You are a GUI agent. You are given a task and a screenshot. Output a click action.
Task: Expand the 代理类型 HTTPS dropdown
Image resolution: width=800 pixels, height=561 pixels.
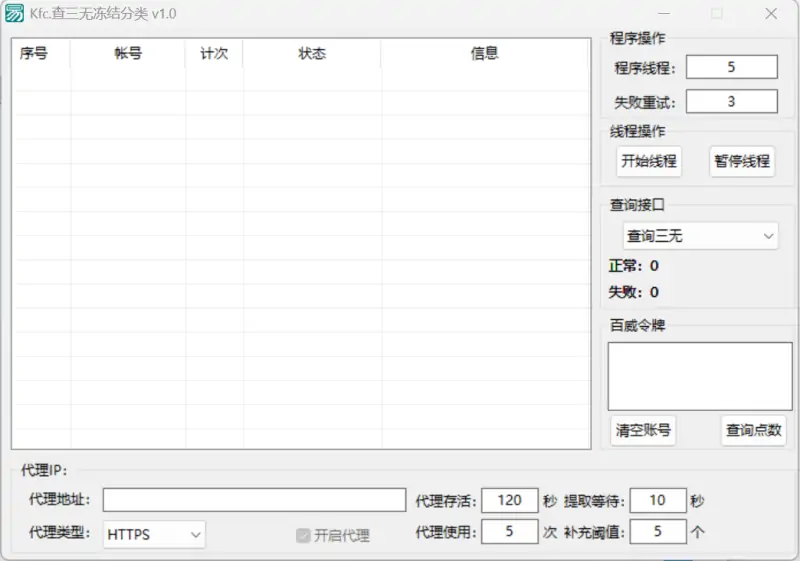(155, 534)
